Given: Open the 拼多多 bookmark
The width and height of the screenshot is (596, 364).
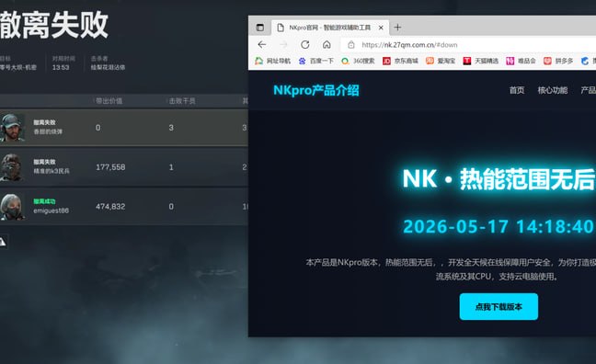Looking at the screenshot, I should tap(558, 61).
